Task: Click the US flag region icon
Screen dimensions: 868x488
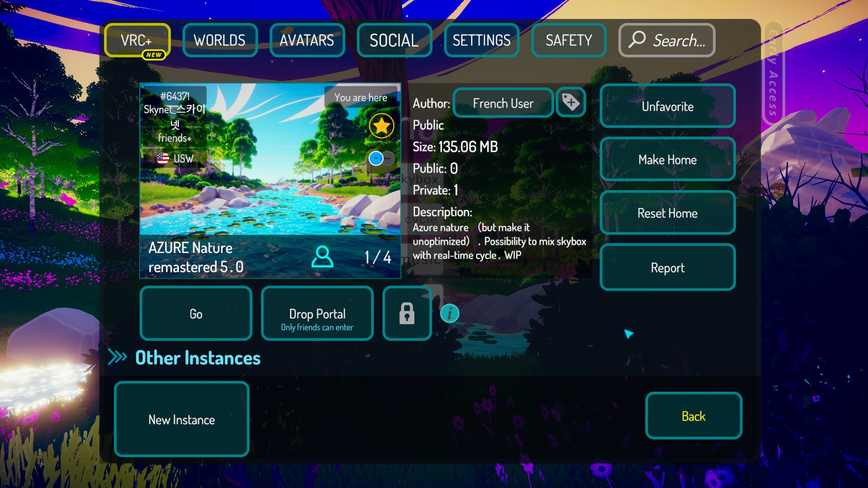Action: pyautogui.click(x=163, y=158)
